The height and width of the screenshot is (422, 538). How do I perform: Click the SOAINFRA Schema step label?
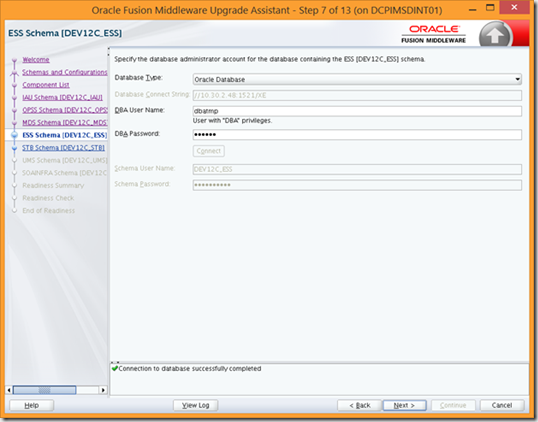(x=65, y=173)
